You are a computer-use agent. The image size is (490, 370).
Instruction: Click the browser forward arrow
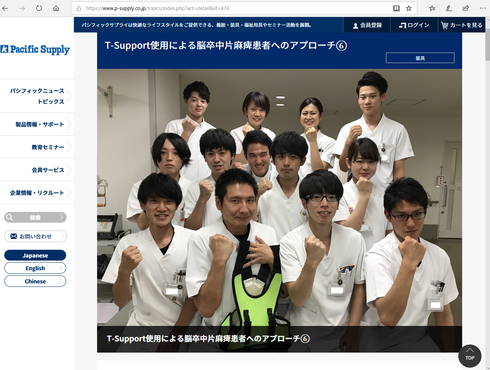click(22, 8)
